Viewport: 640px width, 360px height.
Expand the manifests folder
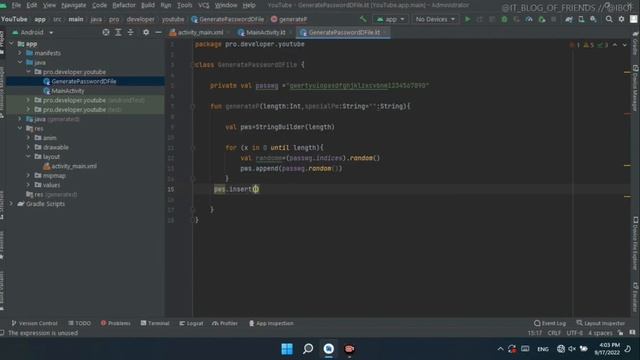[20, 53]
